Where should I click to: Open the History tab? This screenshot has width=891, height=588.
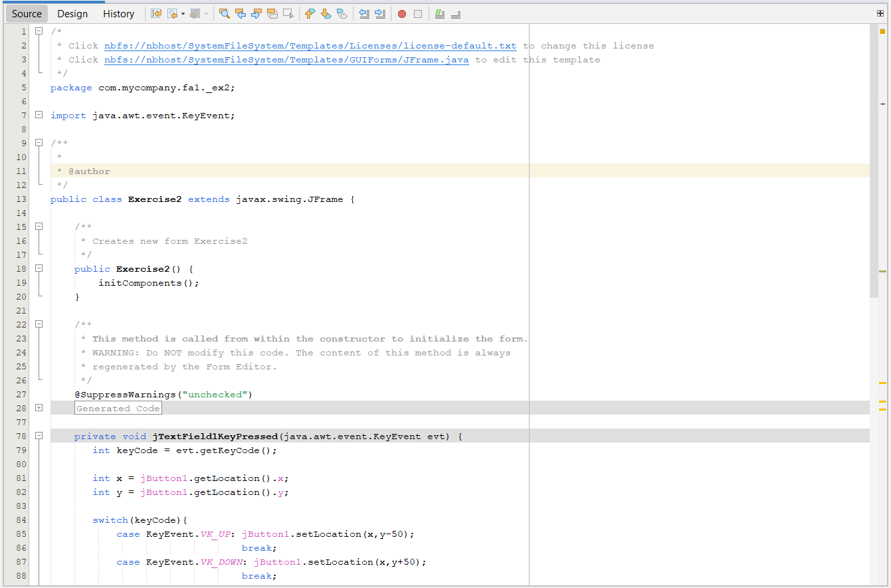[x=118, y=13]
